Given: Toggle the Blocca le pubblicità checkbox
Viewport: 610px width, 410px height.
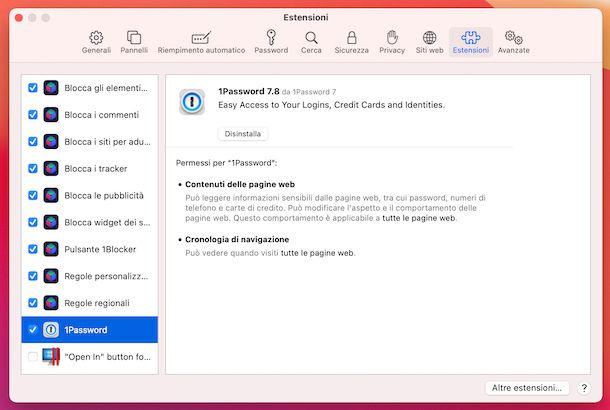Looking at the screenshot, I should click(33, 195).
